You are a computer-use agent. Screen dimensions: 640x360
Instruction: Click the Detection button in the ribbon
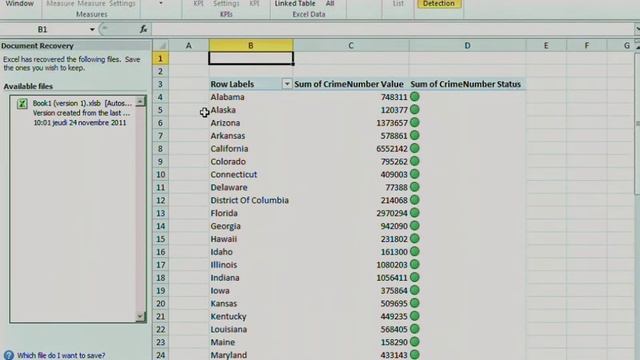(439, 4)
